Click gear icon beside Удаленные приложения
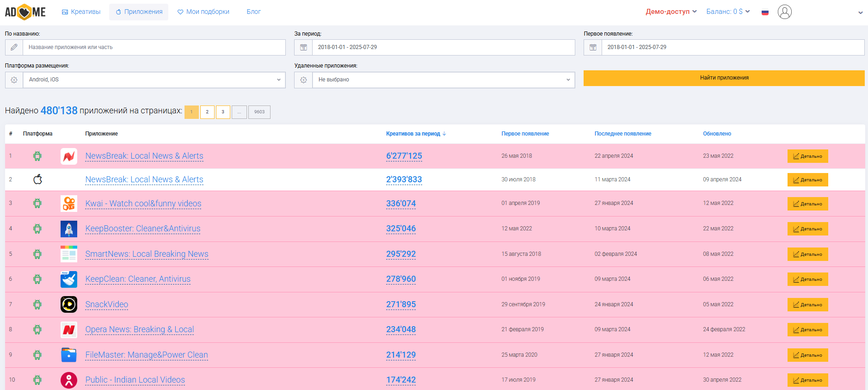 [303, 80]
